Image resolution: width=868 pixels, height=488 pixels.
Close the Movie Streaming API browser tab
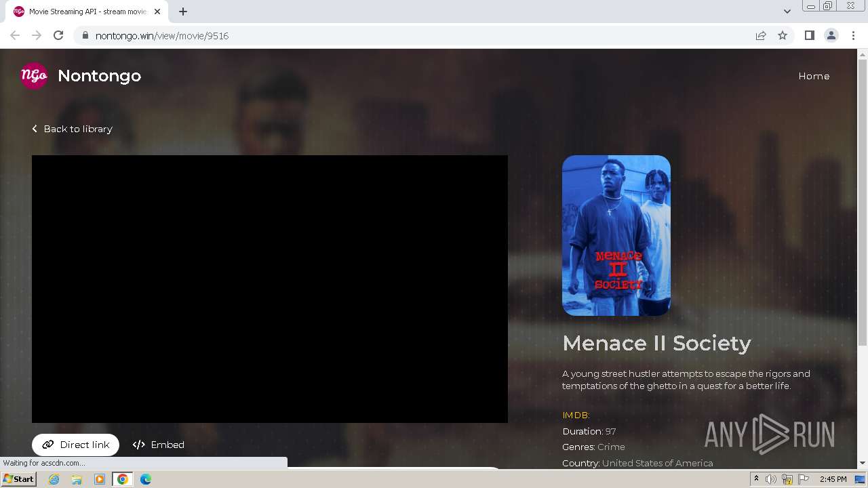coord(157,12)
